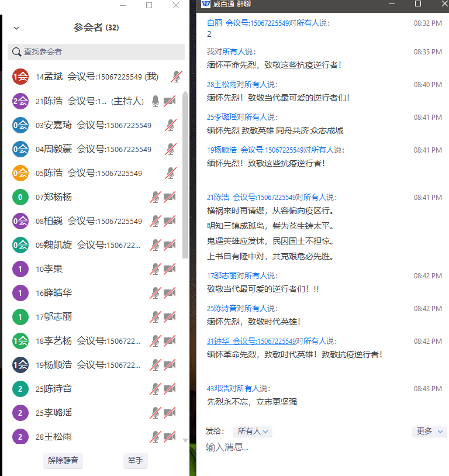
Task: Collapse the 参会者 panel with the chevron
Action: coord(16,28)
